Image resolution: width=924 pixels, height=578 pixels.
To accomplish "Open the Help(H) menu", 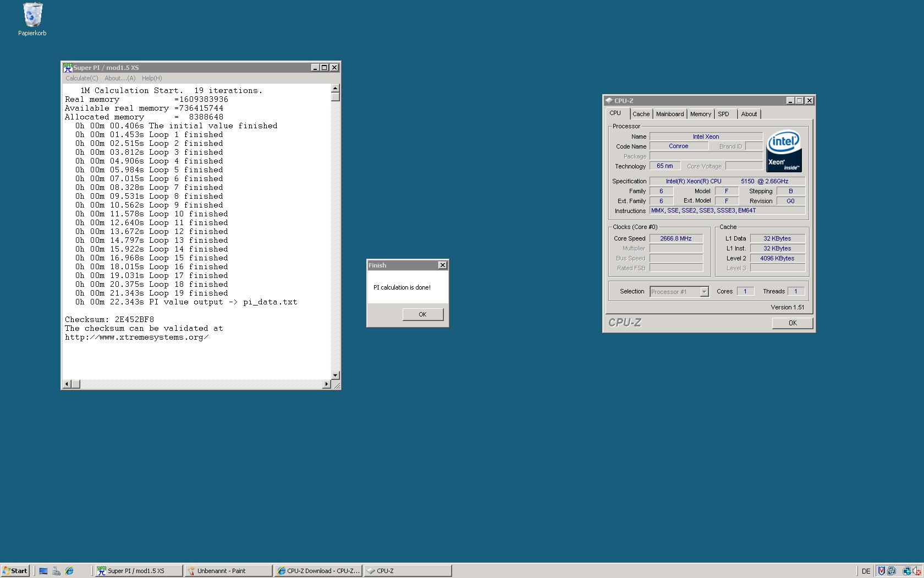I will (152, 78).
